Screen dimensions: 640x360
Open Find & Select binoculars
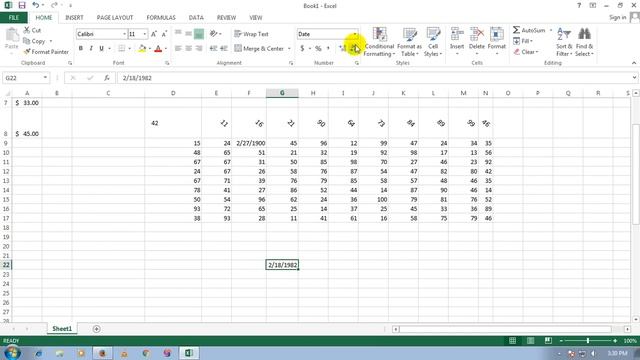584,42
